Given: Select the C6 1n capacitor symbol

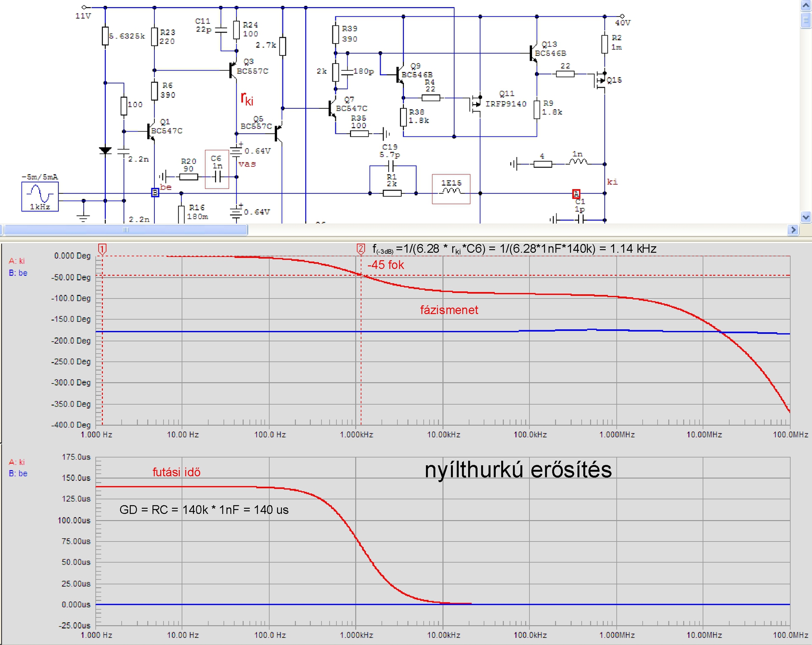Looking at the screenshot, I should point(217,177).
